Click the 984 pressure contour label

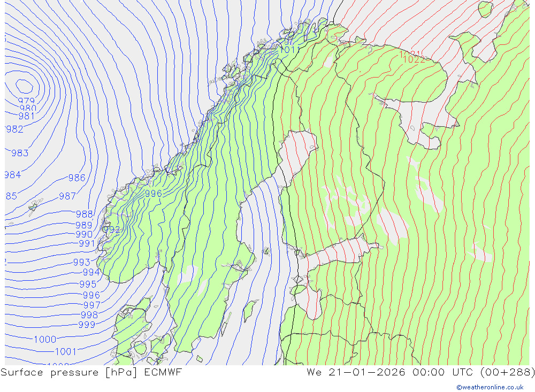[x=13, y=175]
